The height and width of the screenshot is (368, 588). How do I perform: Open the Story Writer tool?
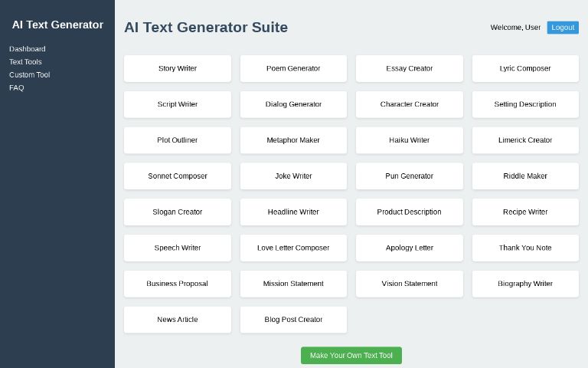(178, 68)
